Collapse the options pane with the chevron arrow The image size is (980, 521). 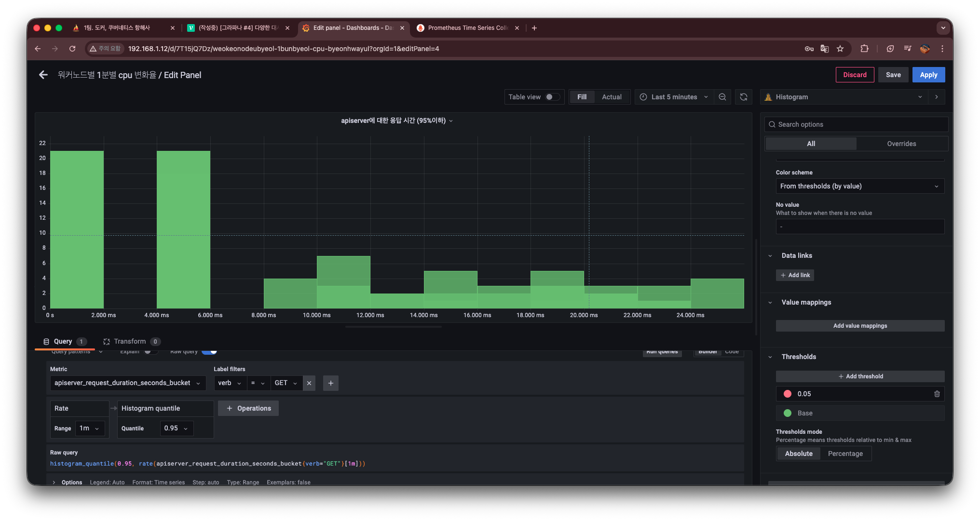click(x=937, y=97)
